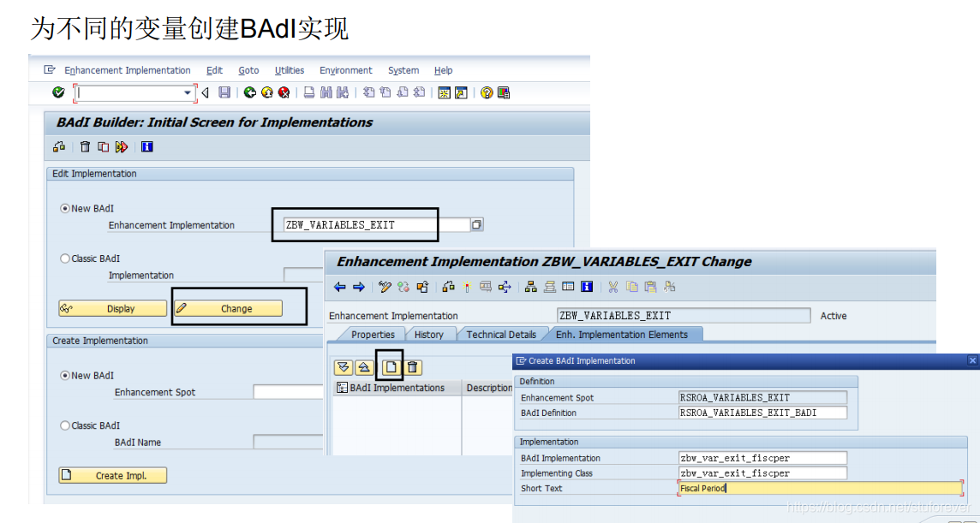Click the Change button
Screen dimensions: 980x523
[228, 309]
